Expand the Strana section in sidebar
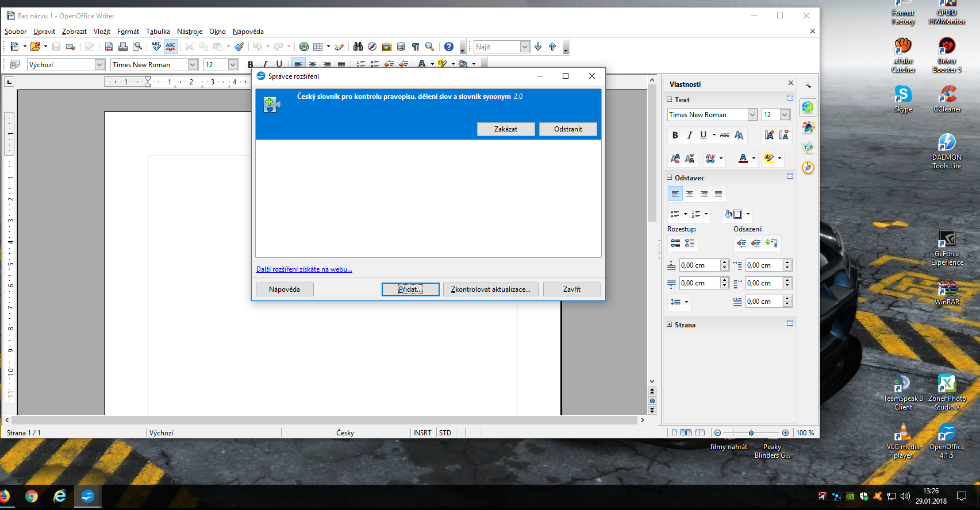The height and width of the screenshot is (510, 980). pos(669,324)
